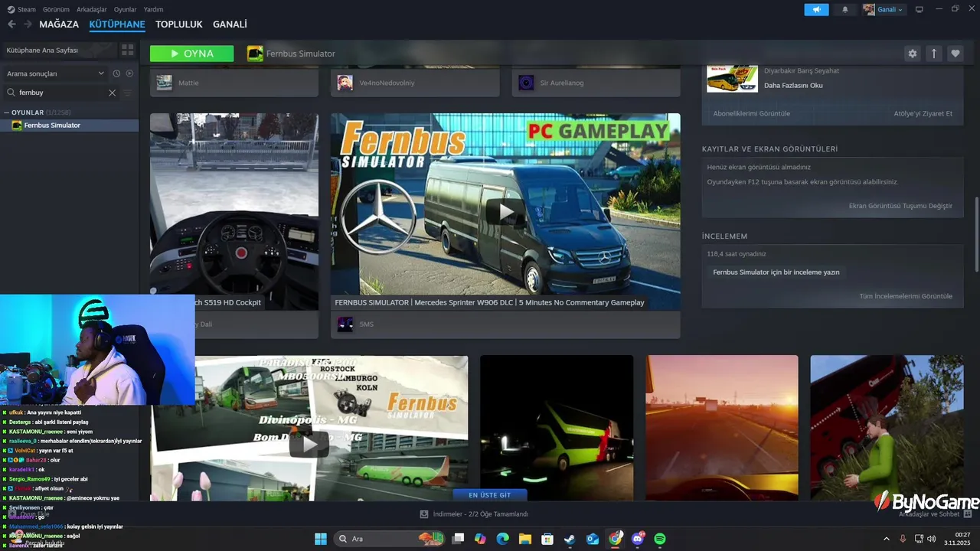Click Daha Fazlasını Oku link
Screen dimensions: 980x551
(x=793, y=86)
